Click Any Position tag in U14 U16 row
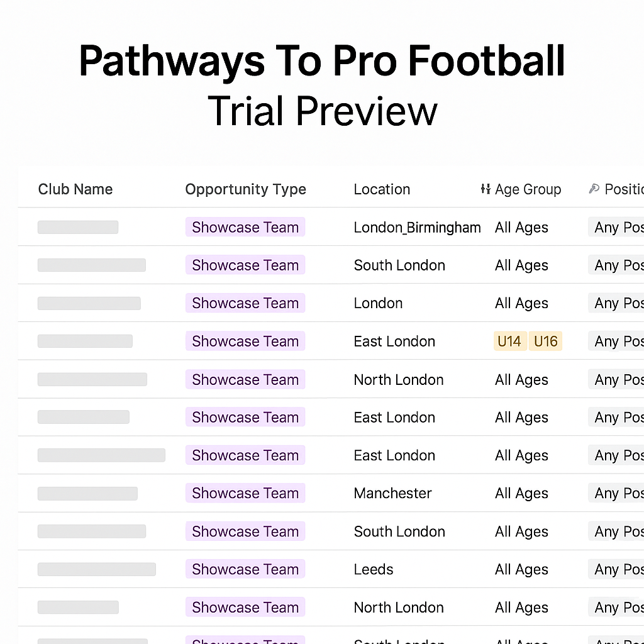The image size is (644, 644). [616, 341]
